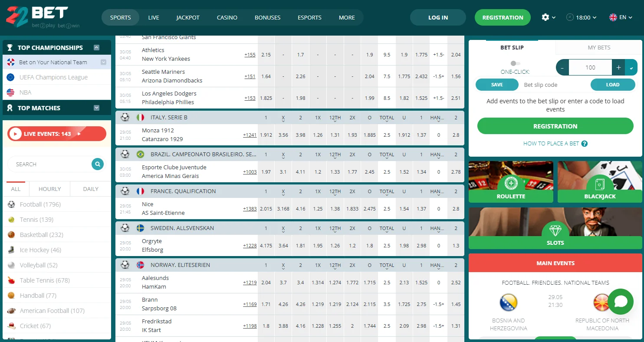
Task: Select the Table Tennis paddle icon
Action: (x=12, y=280)
